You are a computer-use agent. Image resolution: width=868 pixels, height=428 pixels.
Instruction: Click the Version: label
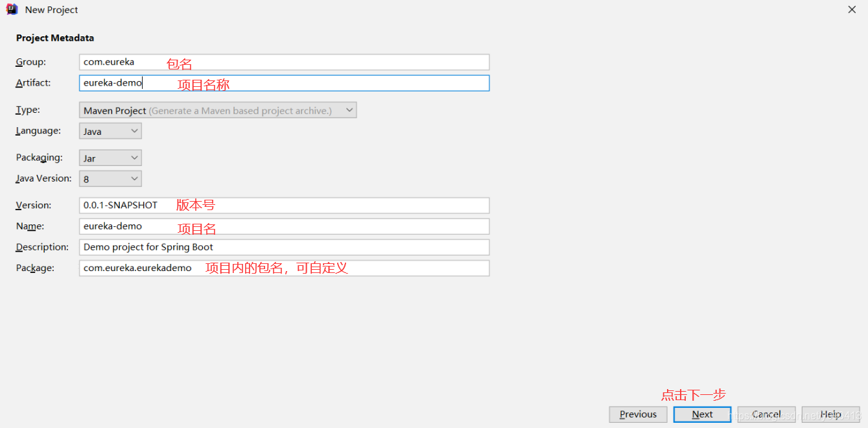(x=33, y=205)
